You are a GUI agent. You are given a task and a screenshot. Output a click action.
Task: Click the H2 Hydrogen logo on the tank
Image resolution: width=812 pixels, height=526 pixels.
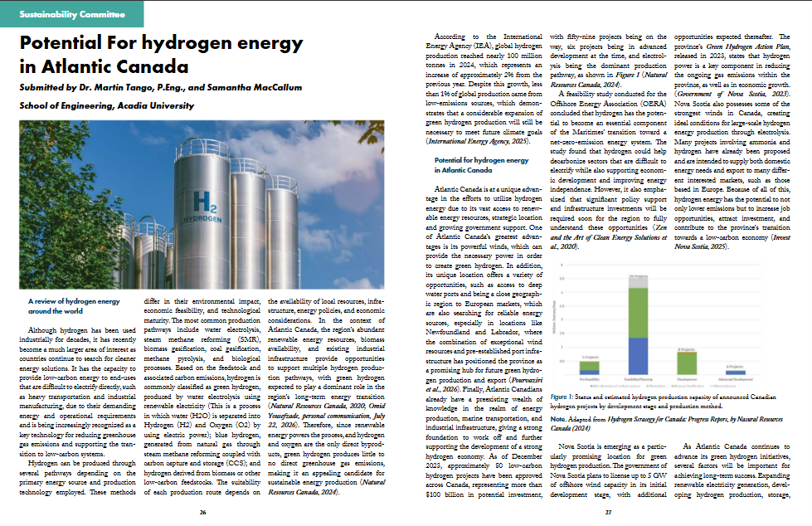pyautogui.click(x=203, y=207)
